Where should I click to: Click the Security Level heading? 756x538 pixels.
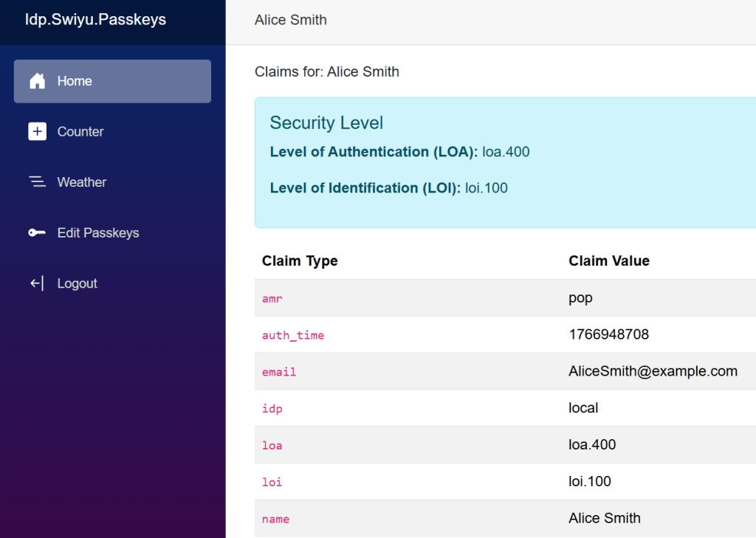click(326, 123)
